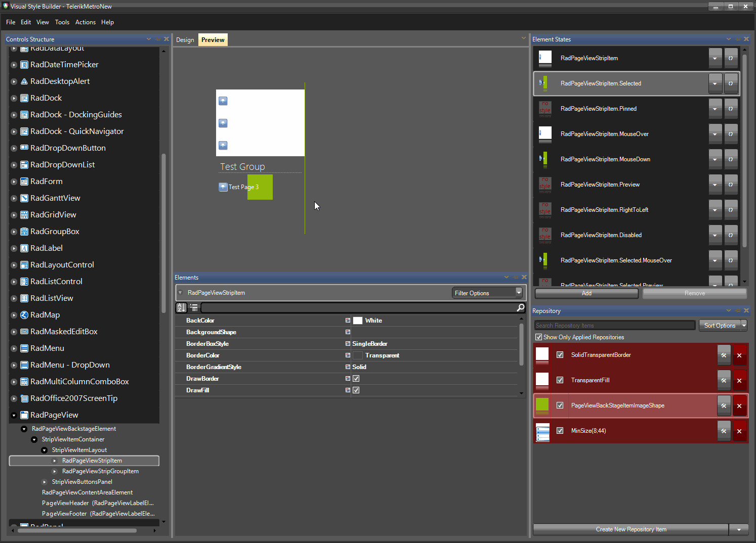Collapse the RadPageView tree node

[14, 416]
